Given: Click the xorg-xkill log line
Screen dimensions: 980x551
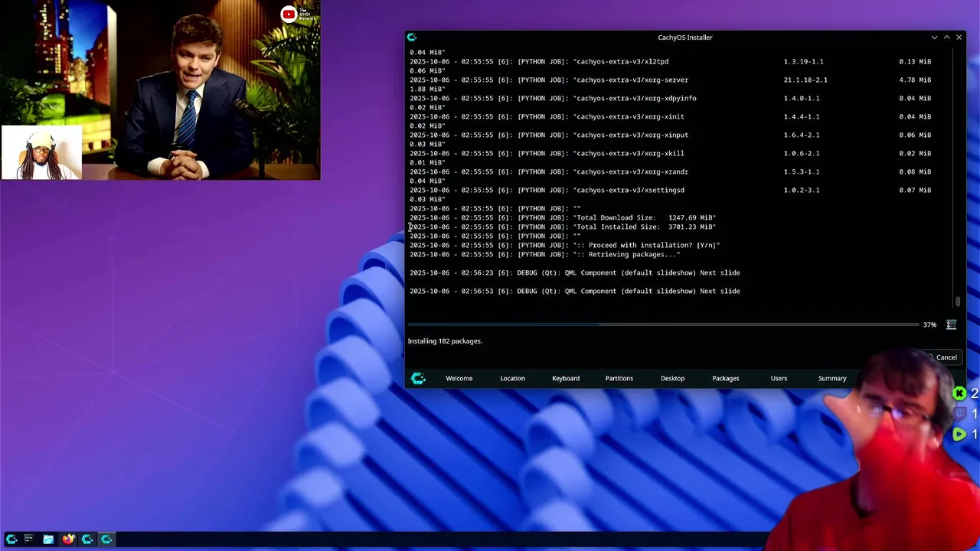Looking at the screenshot, I should coord(670,153).
